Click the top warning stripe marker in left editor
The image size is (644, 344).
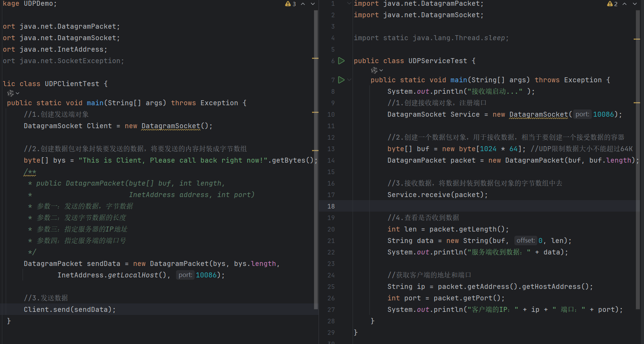point(315,58)
